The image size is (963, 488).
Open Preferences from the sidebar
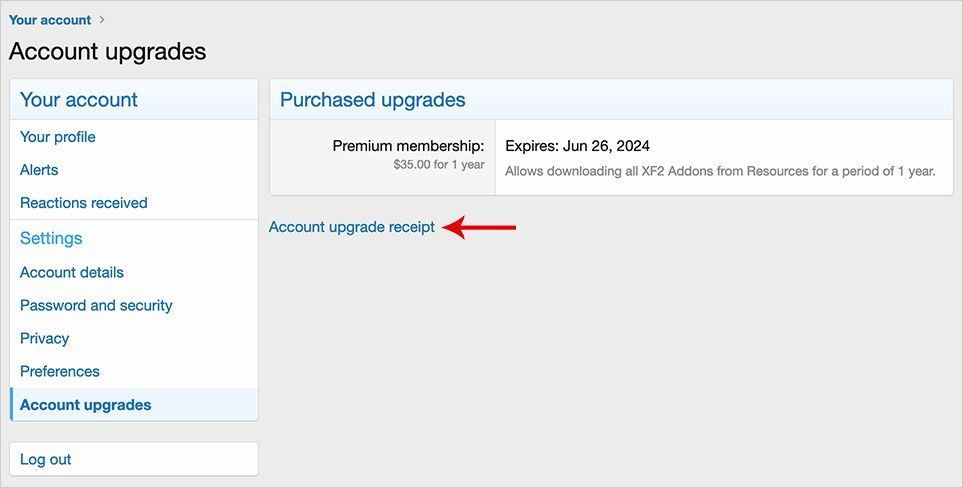(60, 371)
